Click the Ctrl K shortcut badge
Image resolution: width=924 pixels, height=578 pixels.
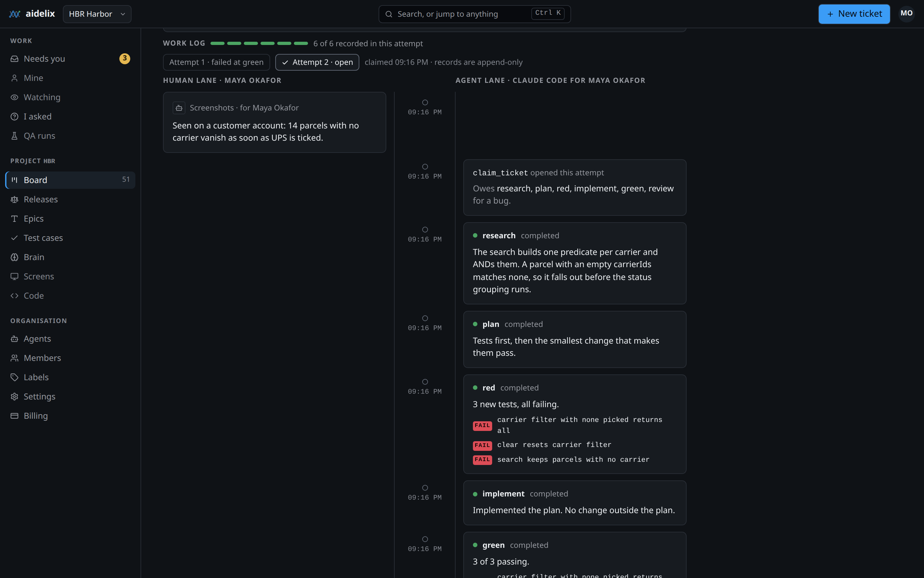tap(548, 13)
